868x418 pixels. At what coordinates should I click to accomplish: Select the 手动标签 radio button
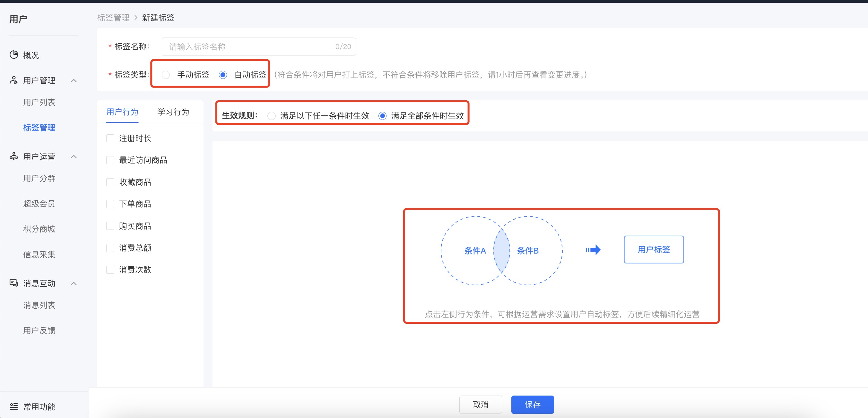point(166,75)
